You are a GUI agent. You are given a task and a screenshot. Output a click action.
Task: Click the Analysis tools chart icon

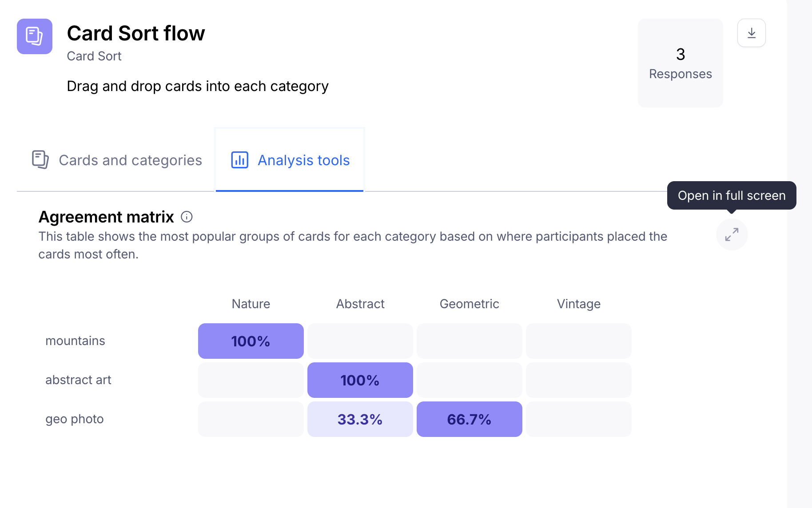pyautogui.click(x=240, y=160)
